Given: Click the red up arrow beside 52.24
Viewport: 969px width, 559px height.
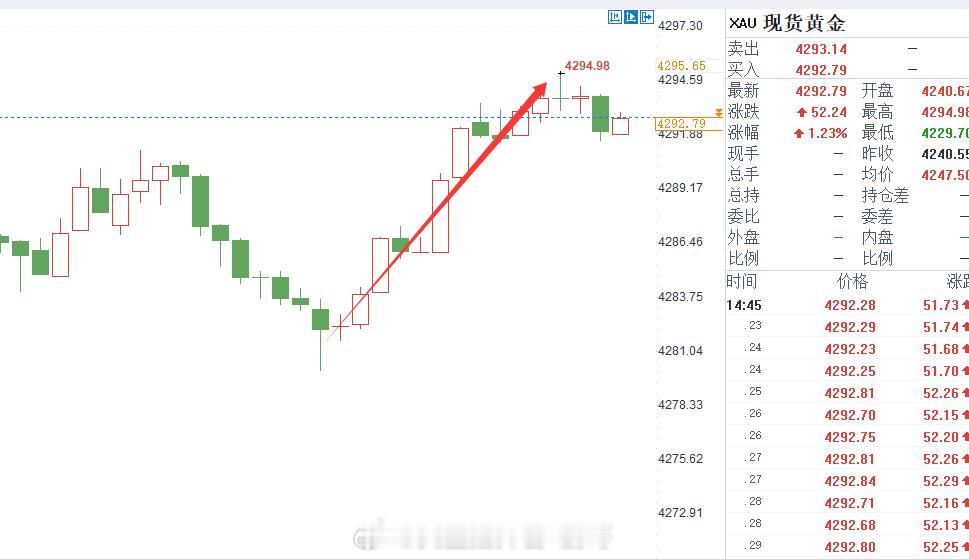Looking at the screenshot, I should [802, 112].
